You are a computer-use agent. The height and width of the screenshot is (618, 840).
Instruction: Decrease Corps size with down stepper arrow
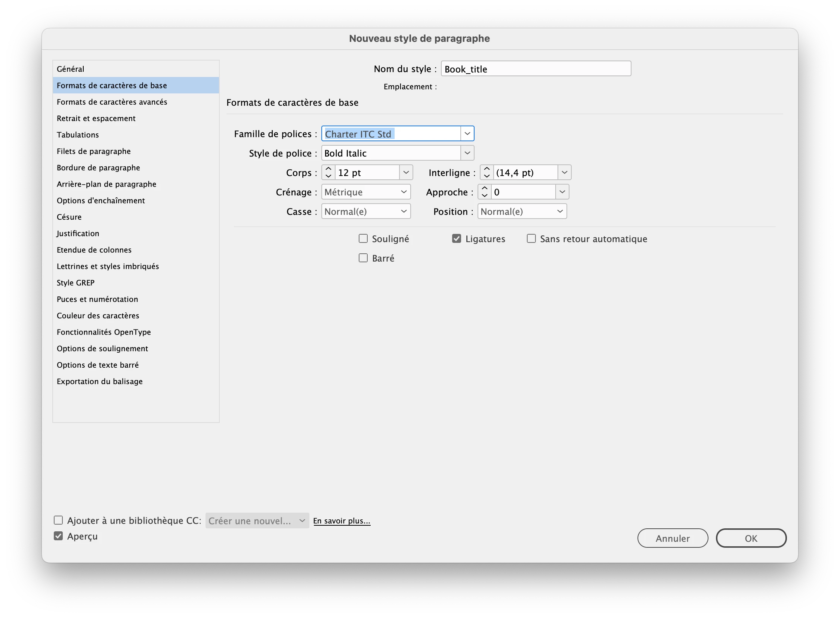(x=328, y=176)
